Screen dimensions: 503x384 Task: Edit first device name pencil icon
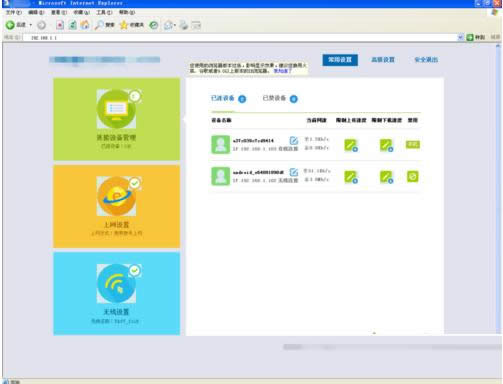click(293, 140)
